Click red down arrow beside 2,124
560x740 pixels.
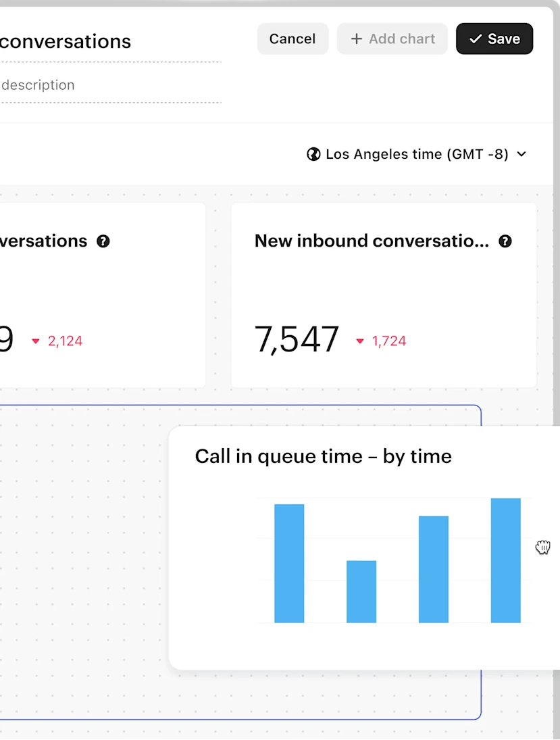coord(36,341)
